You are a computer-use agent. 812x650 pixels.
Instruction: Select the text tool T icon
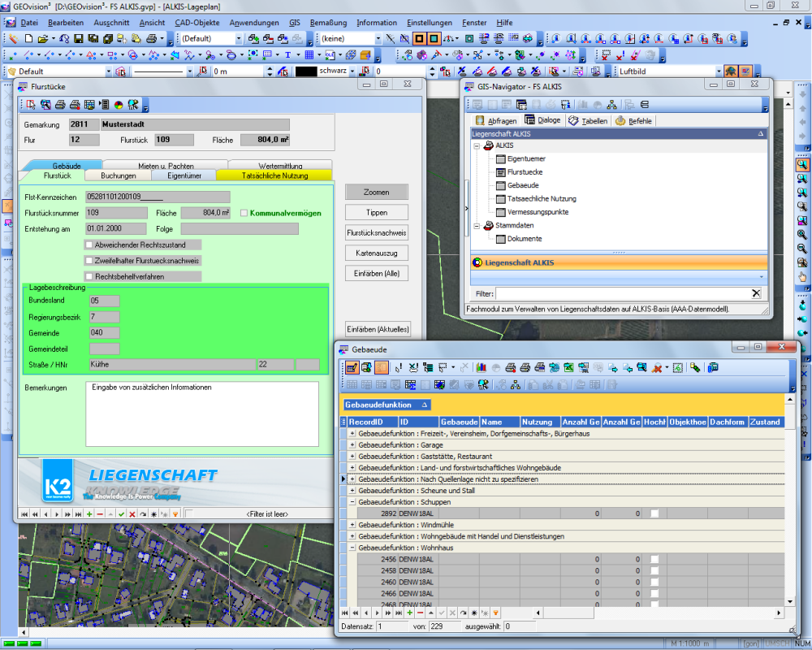tap(287, 55)
